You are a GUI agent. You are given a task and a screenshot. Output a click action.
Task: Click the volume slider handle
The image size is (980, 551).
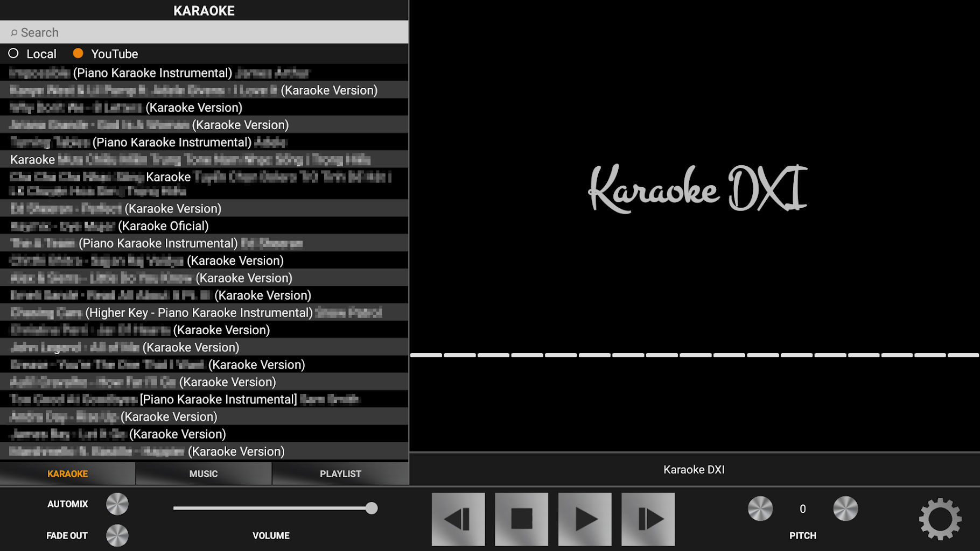(372, 508)
